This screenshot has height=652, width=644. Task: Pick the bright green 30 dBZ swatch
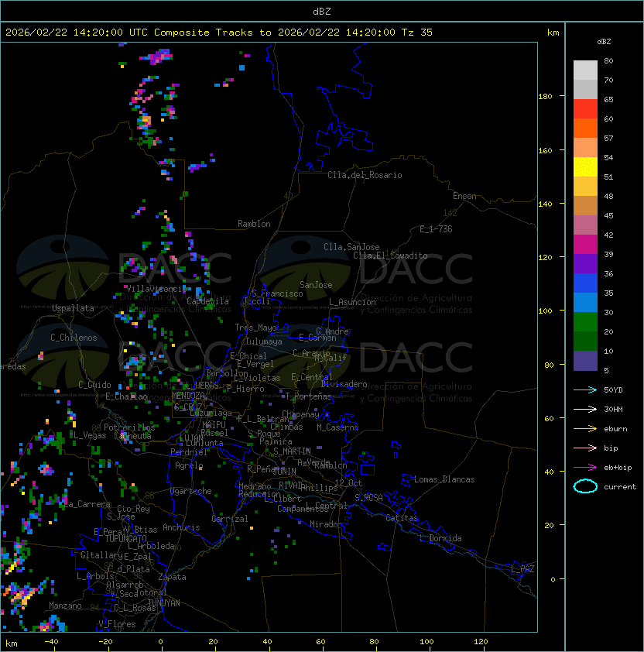[585, 322]
